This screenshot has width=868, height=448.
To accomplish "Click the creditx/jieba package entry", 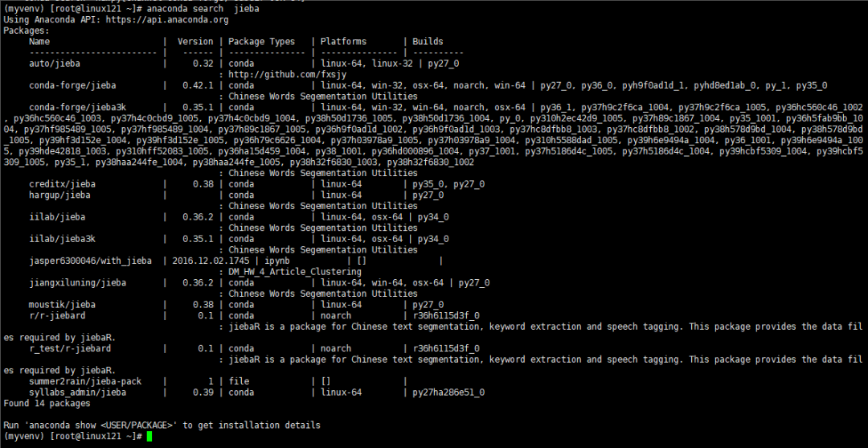I will coord(62,184).
